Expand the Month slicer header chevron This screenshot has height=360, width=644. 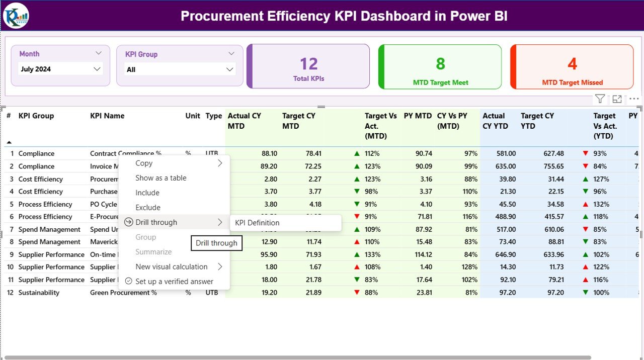click(99, 53)
